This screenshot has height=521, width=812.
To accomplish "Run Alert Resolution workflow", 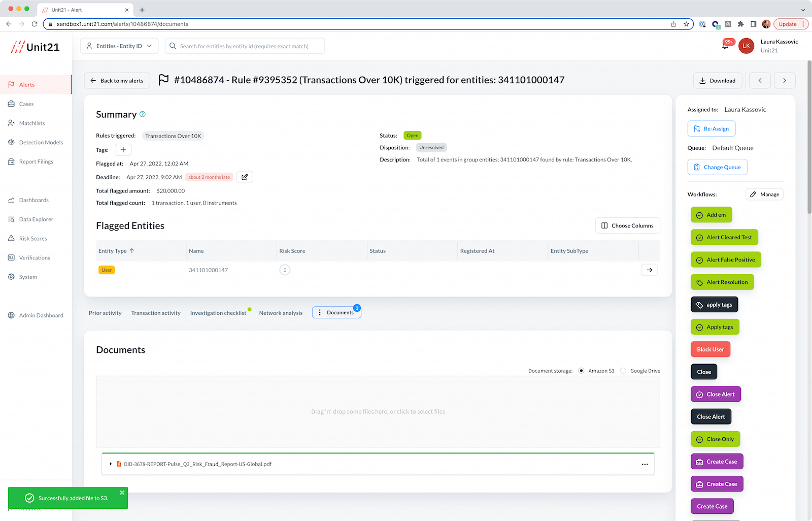I will click(x=722, y=282).
